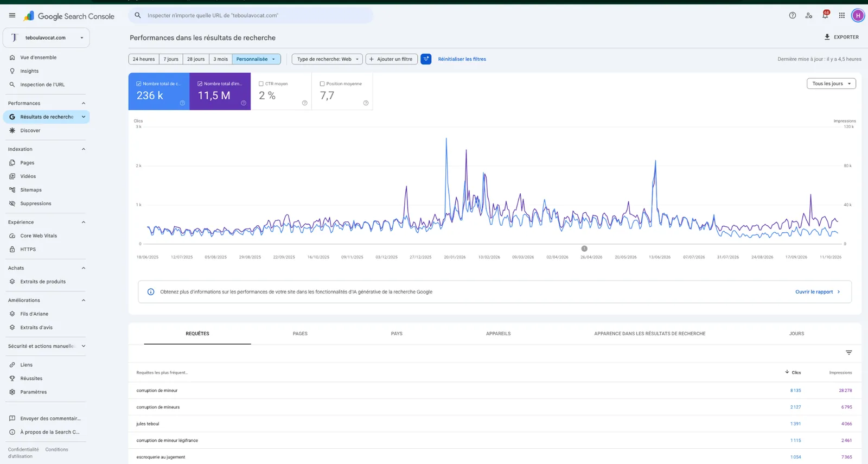Open Type de recherche: Web dropdown
This screenshot has width=868, height=464.
327,59
